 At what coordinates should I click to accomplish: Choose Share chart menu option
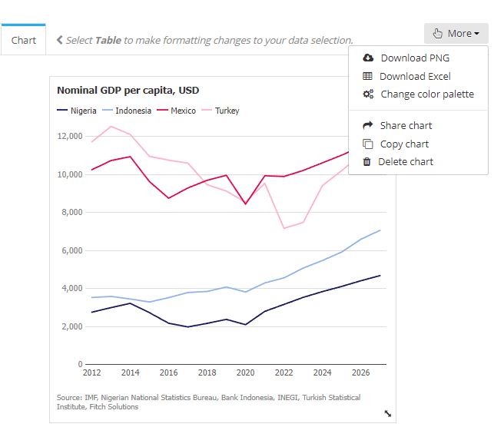[406, 125]
